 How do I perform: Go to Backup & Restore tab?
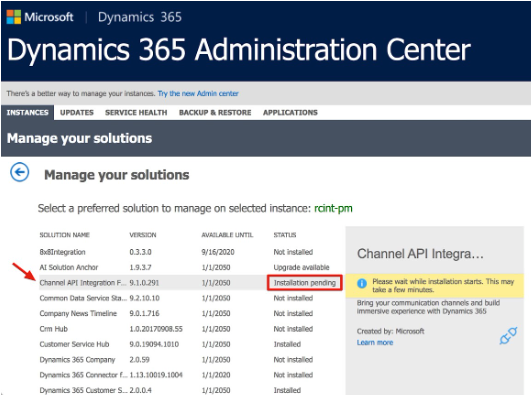click(x=215, y=112)
